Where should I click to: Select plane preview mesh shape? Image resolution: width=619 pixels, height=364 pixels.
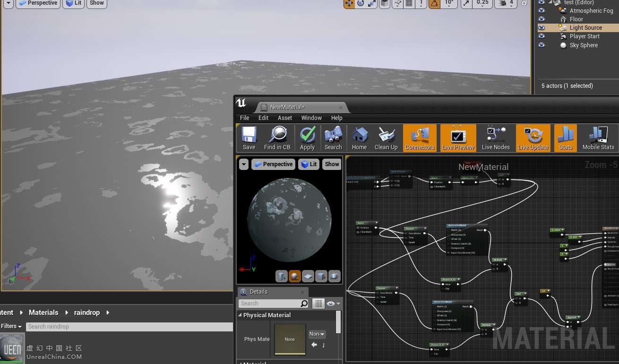pos(308,276)
